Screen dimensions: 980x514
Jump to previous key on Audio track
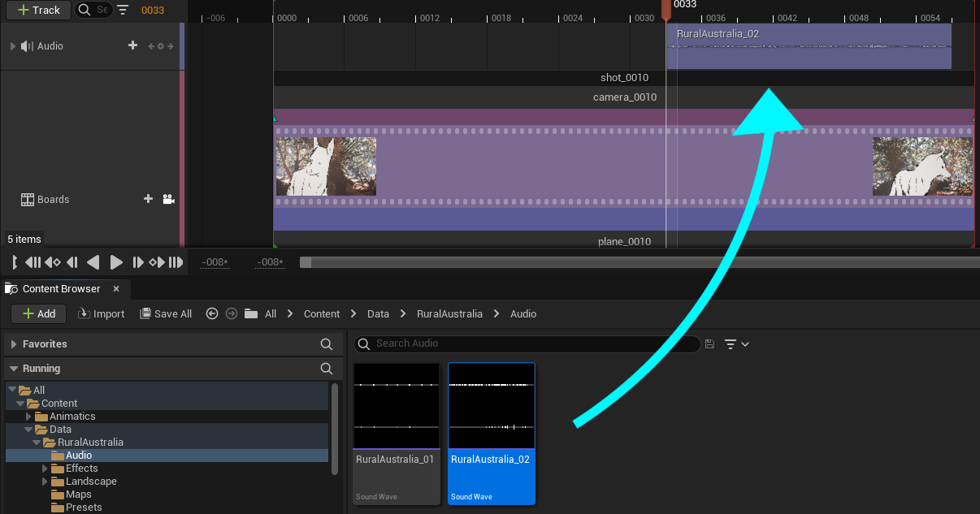(x=150, y=46)
